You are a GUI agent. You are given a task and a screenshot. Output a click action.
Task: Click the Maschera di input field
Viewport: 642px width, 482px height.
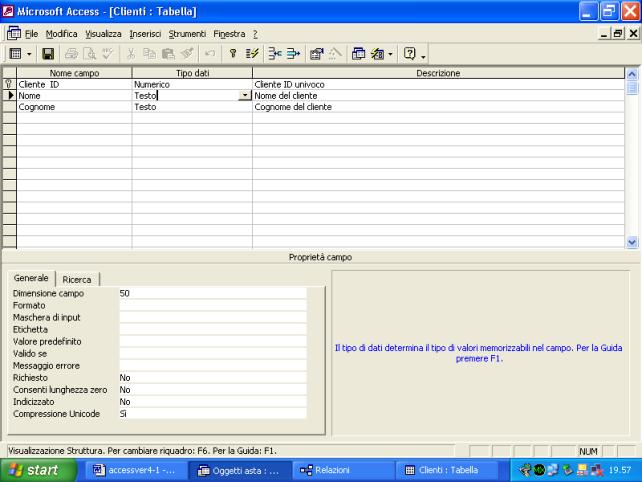(x=213, y=317)
